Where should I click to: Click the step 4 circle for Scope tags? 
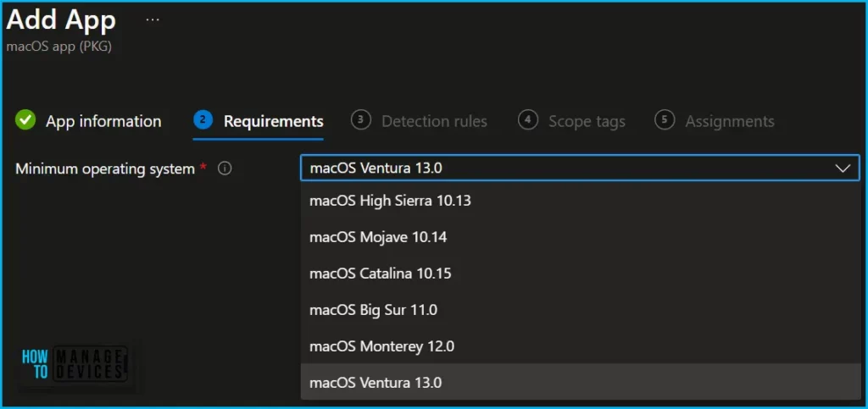point(527,119)
